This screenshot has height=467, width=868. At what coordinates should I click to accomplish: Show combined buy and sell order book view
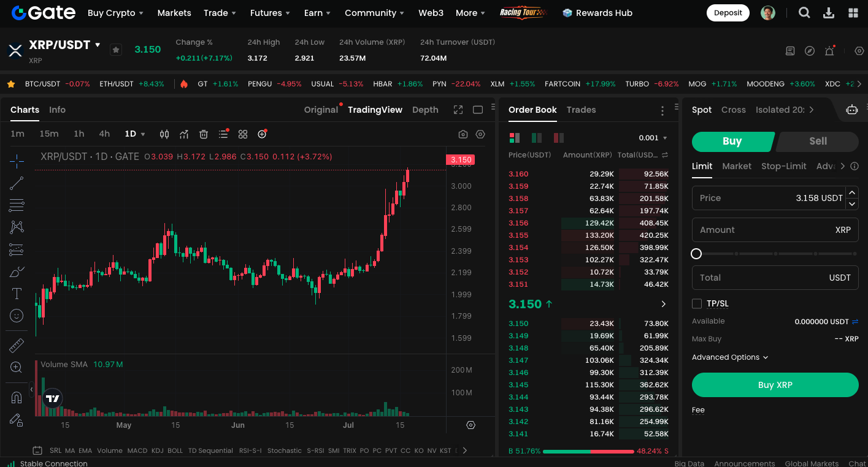point(515,138)
